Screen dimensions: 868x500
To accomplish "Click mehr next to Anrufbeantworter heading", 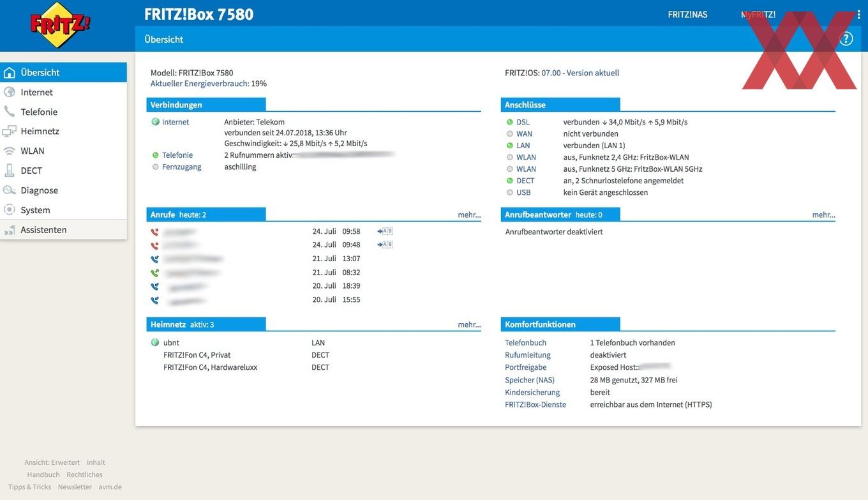I will point(823,215).
